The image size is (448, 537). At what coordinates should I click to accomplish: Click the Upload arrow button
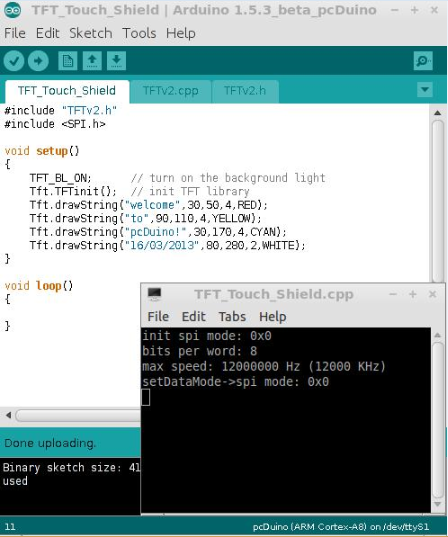tap(38, 61)
